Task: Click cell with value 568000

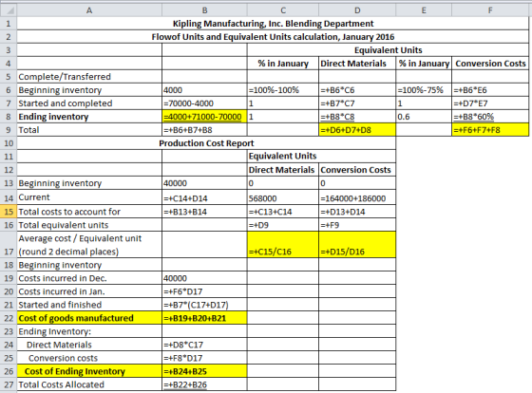Action: pyautogui.click(x=283, y=198)
